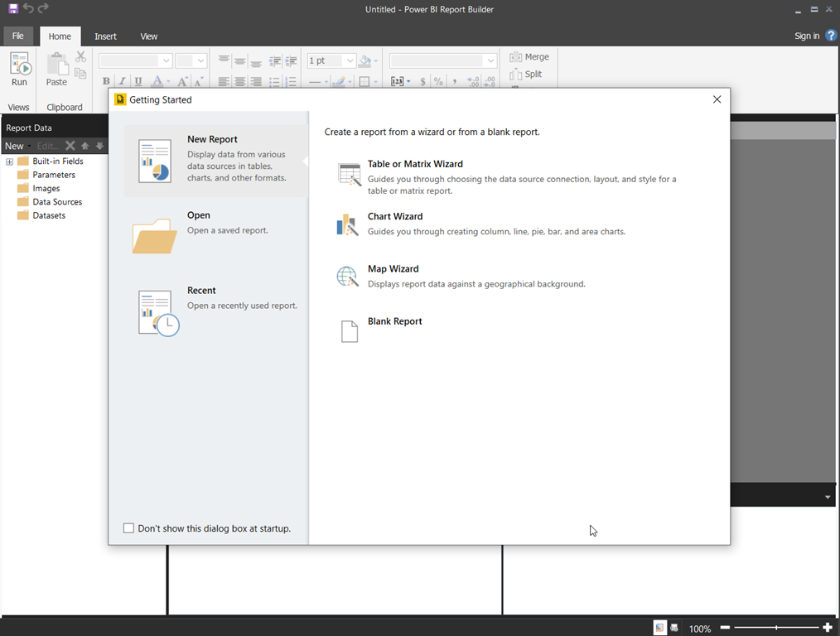
Task: Switch to the View ribbon tab
Action: [149, 36]
